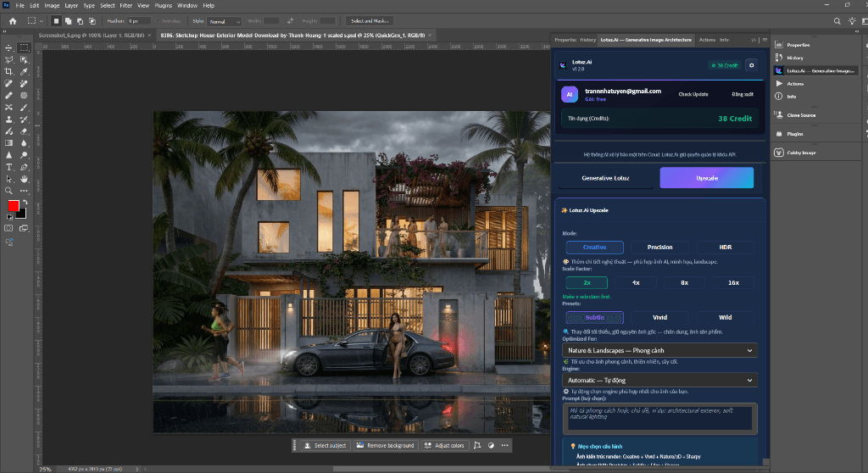Select the Eraser tool
This screenshot has width=868, height=473.
tap(24, 131)
